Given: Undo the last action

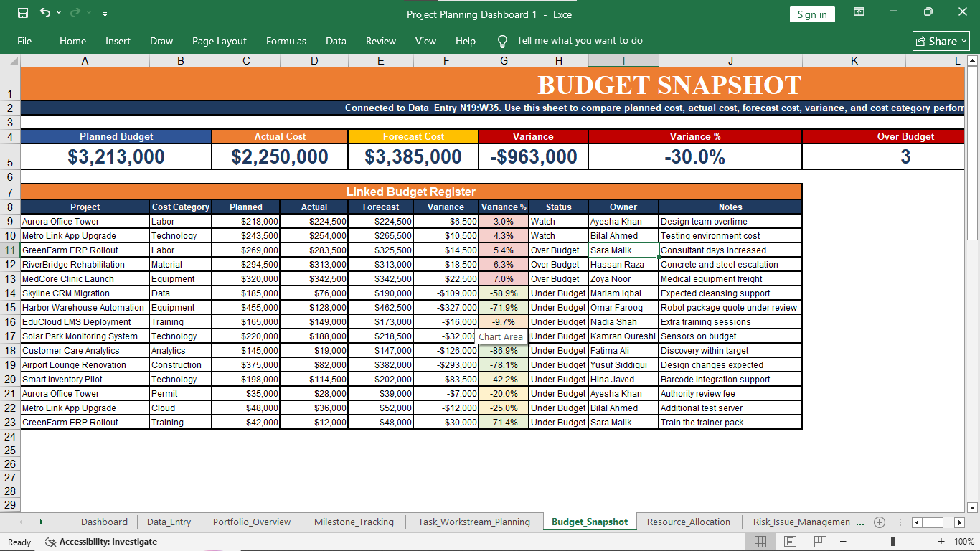Looking at the screenshot, I should 45,13.
